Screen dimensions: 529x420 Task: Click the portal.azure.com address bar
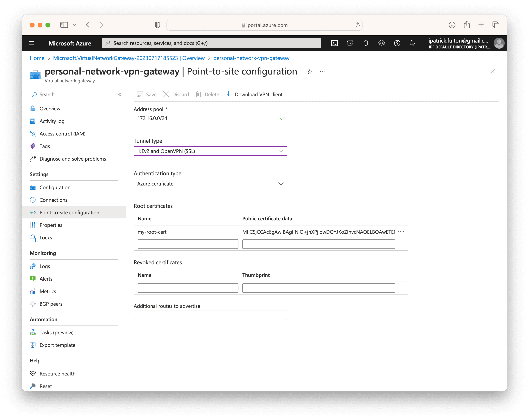(264, 25)
